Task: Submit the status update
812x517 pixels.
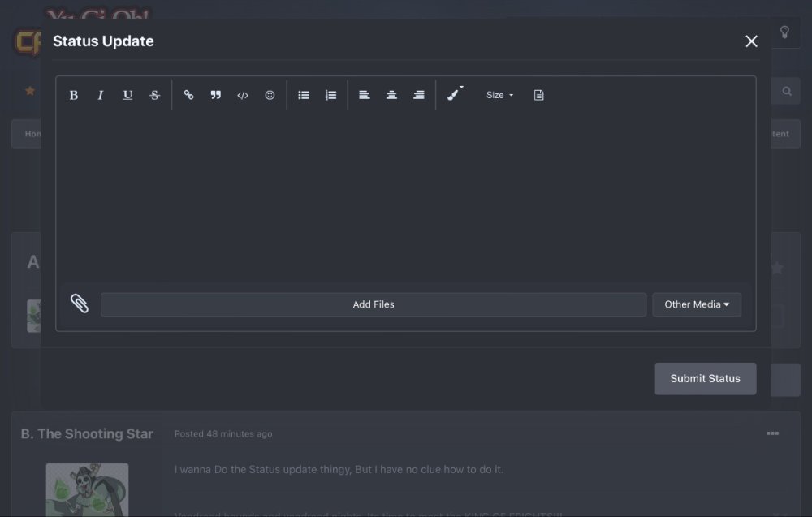Action: 706,379
